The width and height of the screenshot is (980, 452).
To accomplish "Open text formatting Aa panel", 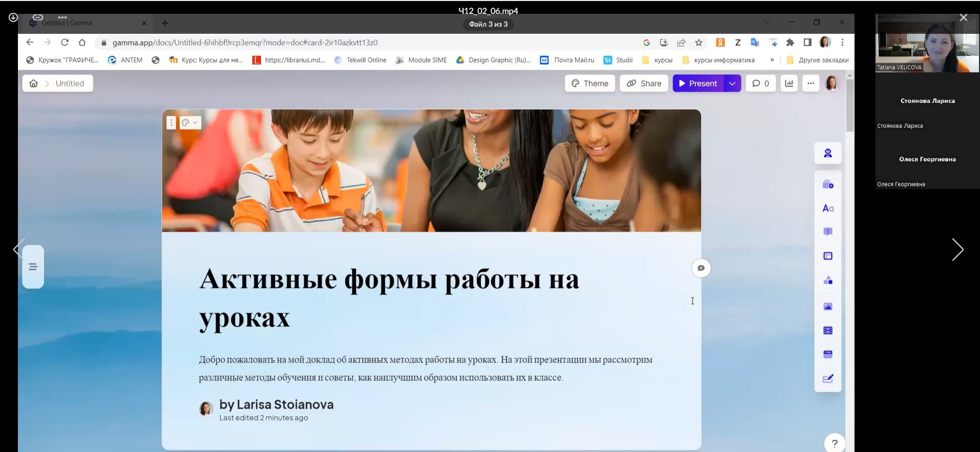I will click(x=827, y=208).
